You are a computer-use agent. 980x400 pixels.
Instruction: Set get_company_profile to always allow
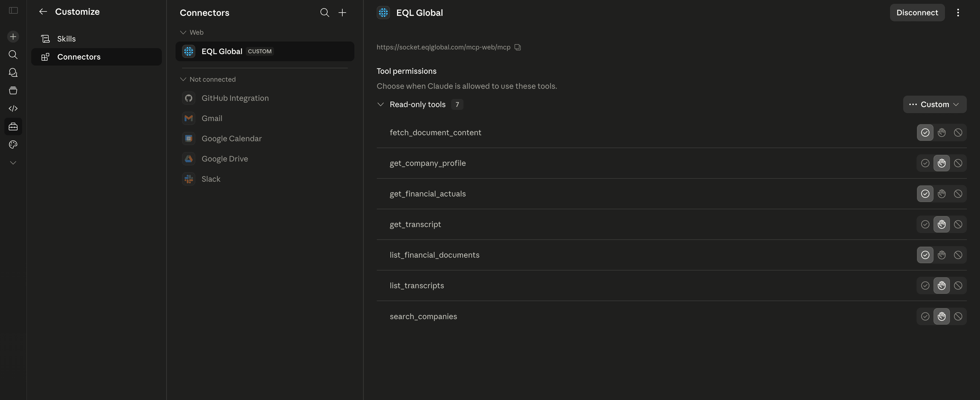925,163
